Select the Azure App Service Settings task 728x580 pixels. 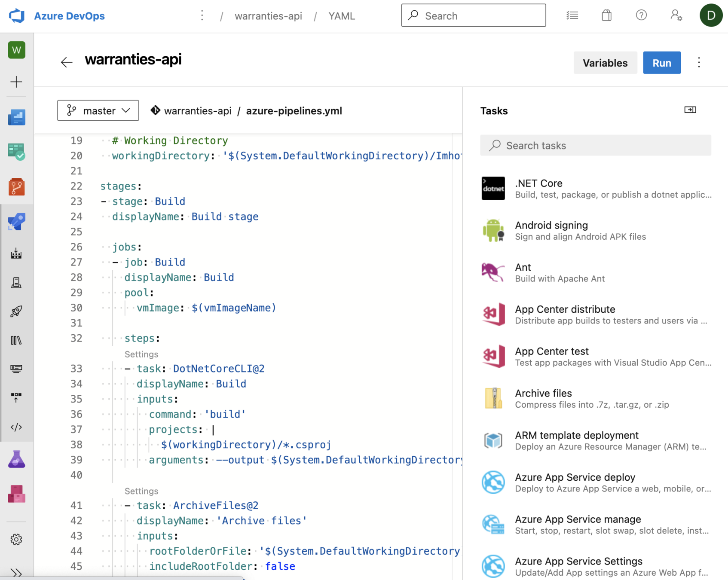596,567
